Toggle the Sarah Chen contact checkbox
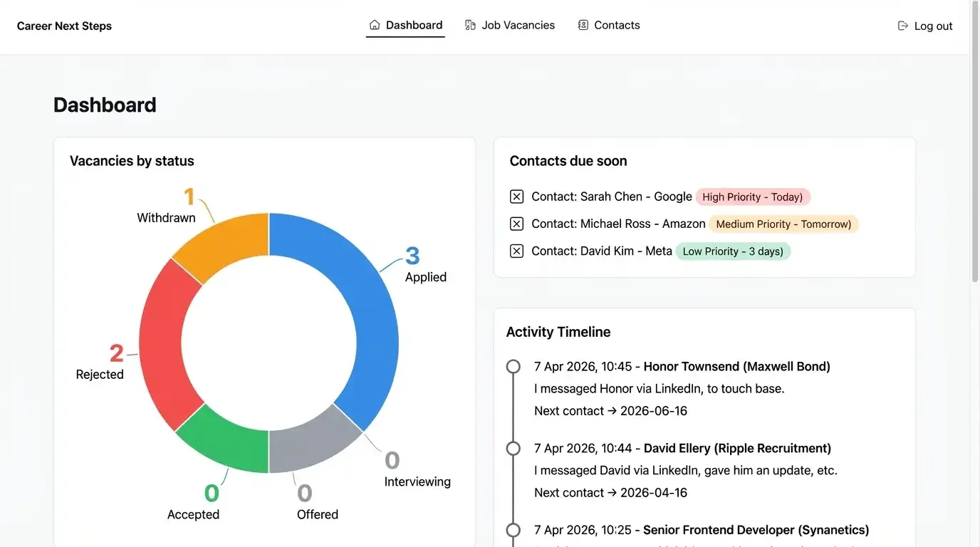 coord(517,197)
